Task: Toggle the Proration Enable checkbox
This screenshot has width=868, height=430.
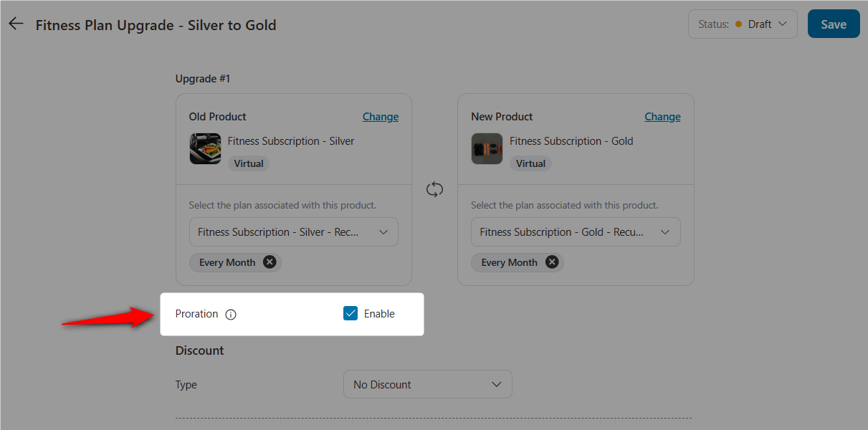Action: tap(350, 314)
